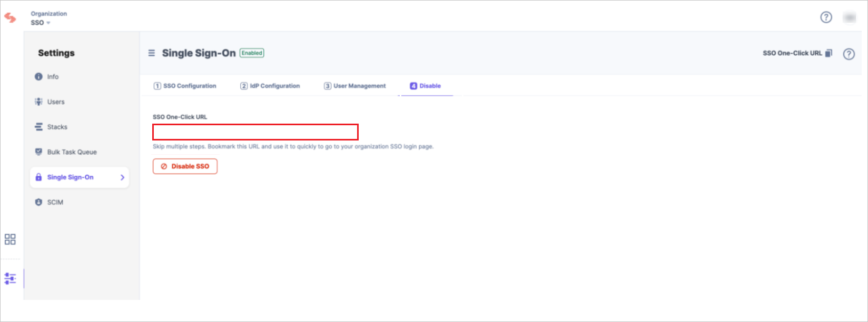Click the Contentstack logo icon
Screen dimensions: 868x322
coord(10,18)
